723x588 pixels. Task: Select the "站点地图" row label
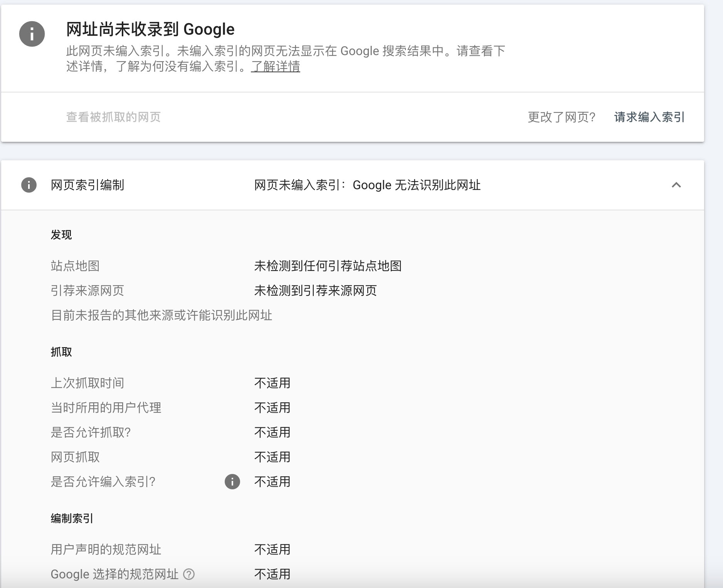(75, 267)
